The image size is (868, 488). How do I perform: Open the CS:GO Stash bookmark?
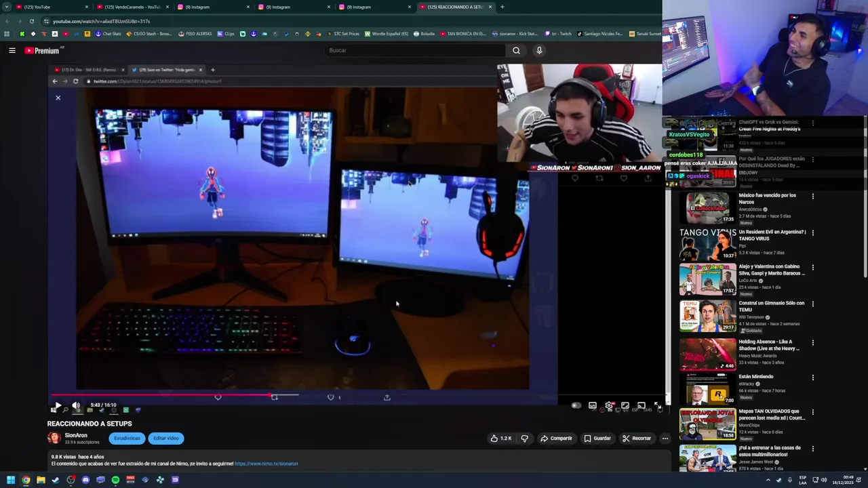[149, 33]
